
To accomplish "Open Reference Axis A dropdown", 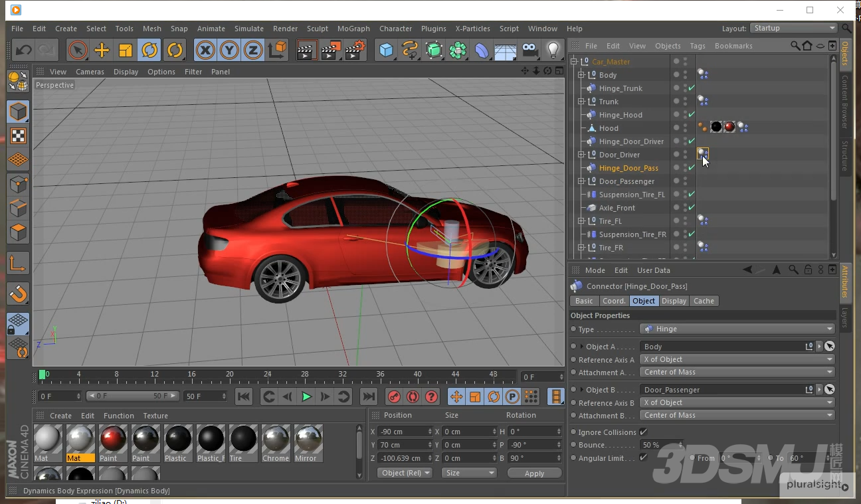I will [737, 359].
